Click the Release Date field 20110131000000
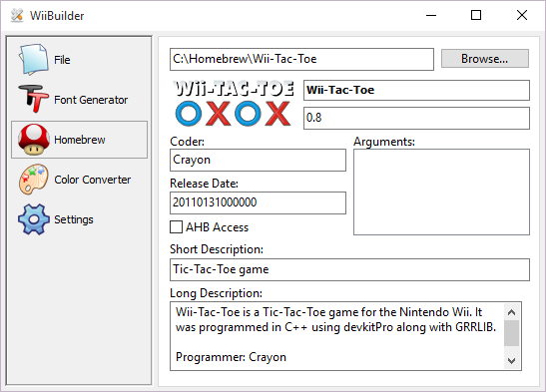The image size is (546, 392). pos(258,202)
